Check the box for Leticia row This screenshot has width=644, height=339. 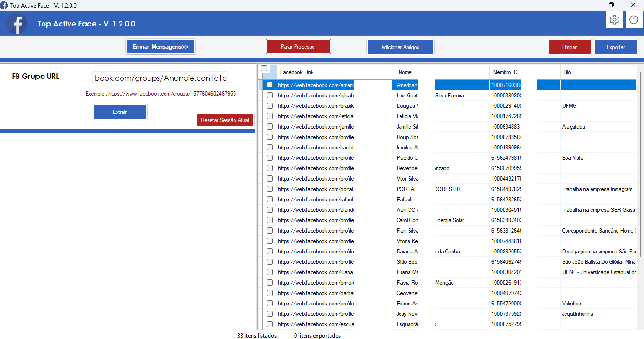(x=270, y=116)
